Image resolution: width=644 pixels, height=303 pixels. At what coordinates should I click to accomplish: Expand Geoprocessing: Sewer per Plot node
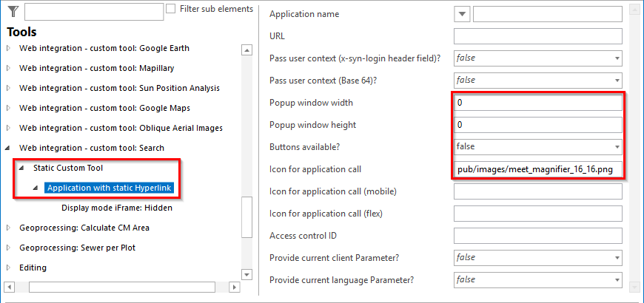tap(9, 248)
